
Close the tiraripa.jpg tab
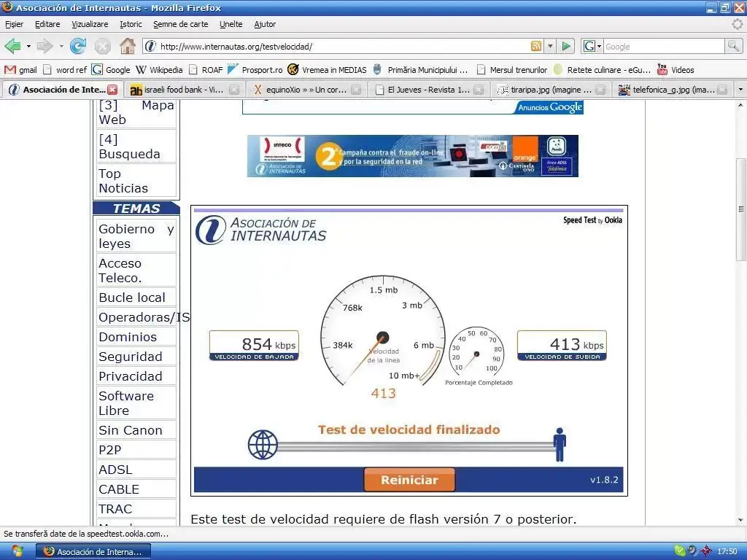click(x=600, y=90)
